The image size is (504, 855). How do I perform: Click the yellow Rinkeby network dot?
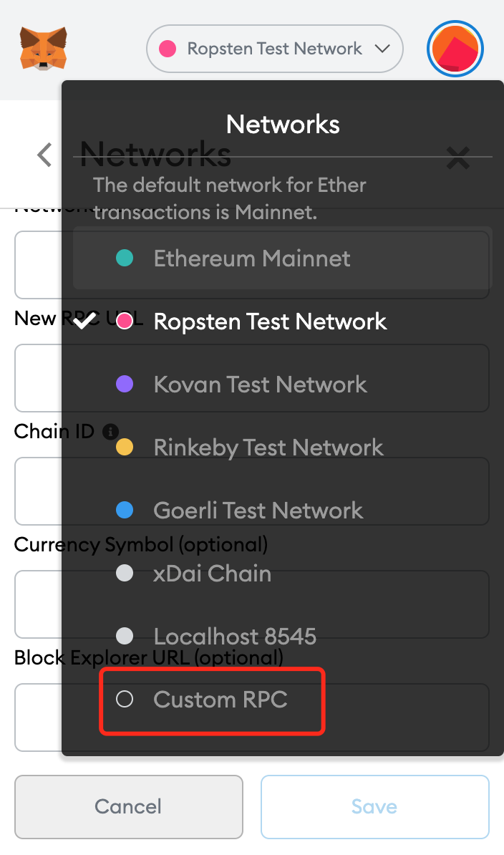click(125, 447)
